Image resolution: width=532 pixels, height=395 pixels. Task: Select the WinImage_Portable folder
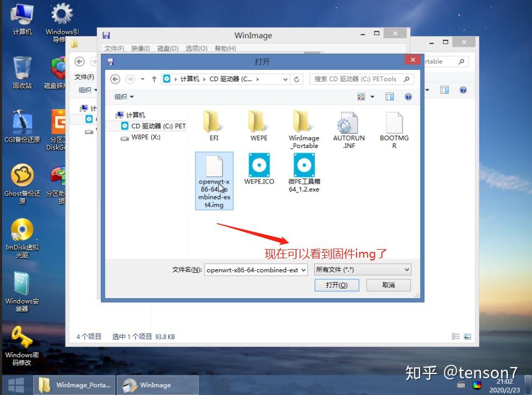[304, 130]
